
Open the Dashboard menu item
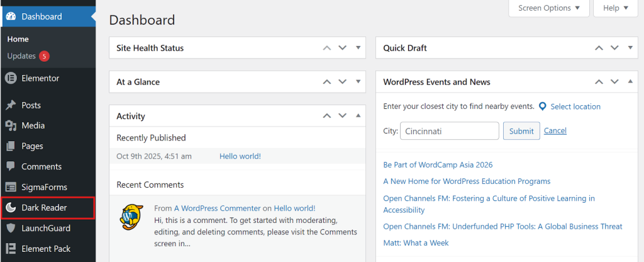[x=48, y=16]
